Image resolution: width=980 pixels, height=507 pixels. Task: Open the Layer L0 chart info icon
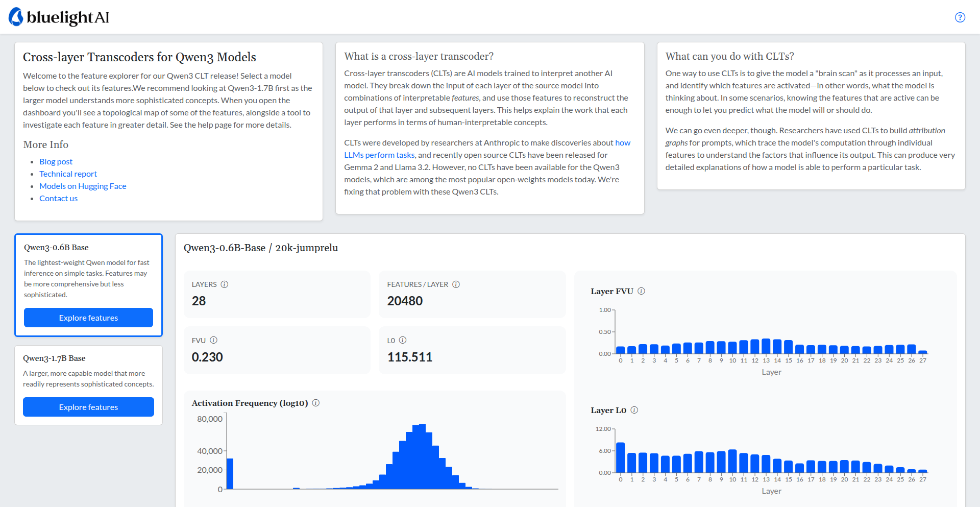coord(634,410)
